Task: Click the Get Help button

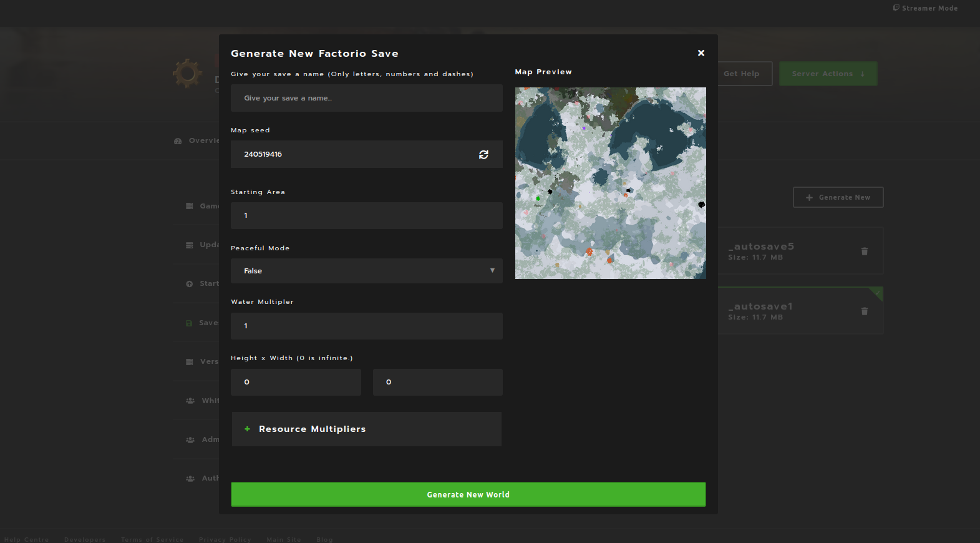Action: click(x=744, y=74)
